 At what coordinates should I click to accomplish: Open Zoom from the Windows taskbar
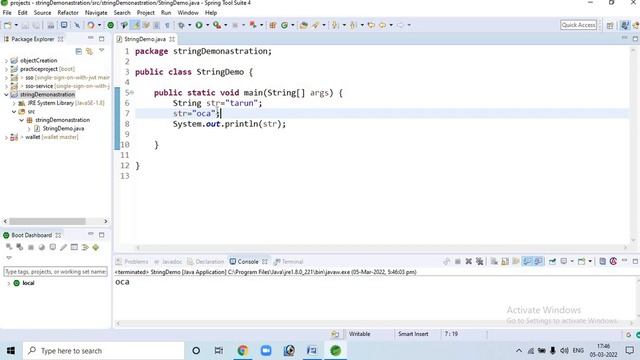(x=266, y=351)
